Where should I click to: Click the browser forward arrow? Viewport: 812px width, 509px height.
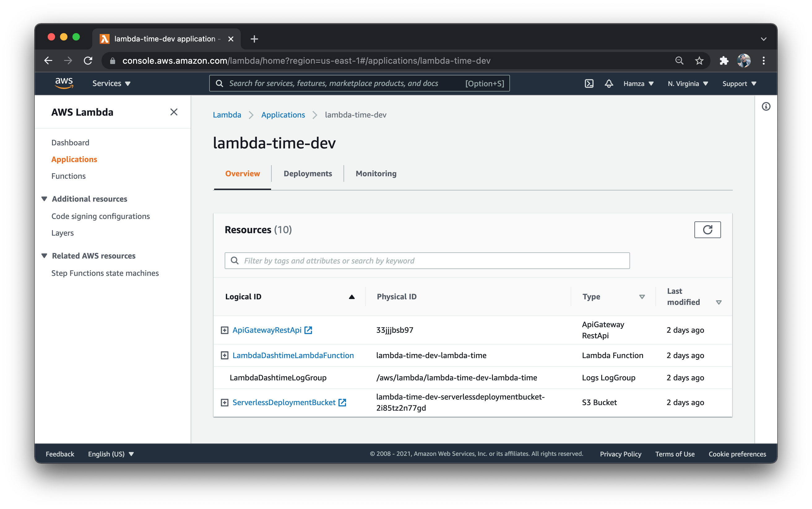coord(68,61)
